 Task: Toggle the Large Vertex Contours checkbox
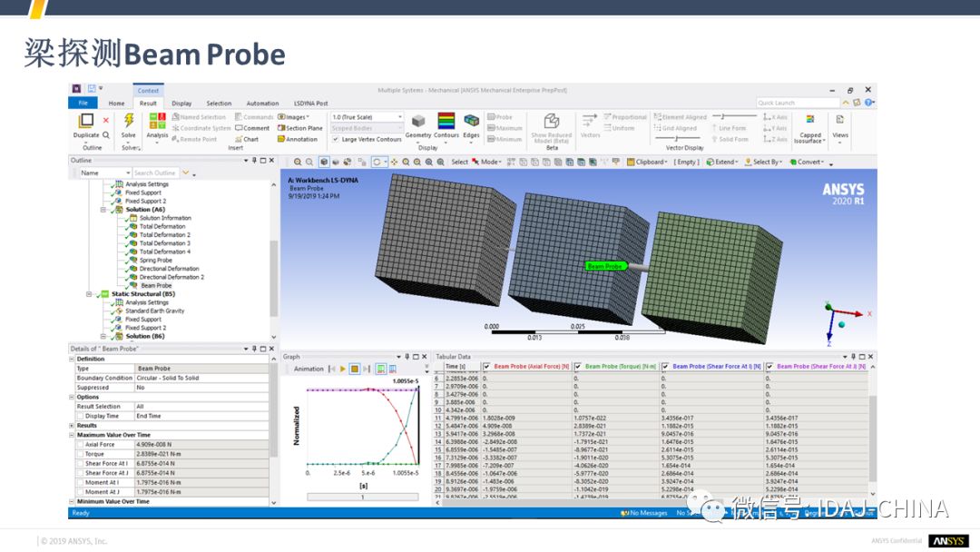[x=335, y=139]
